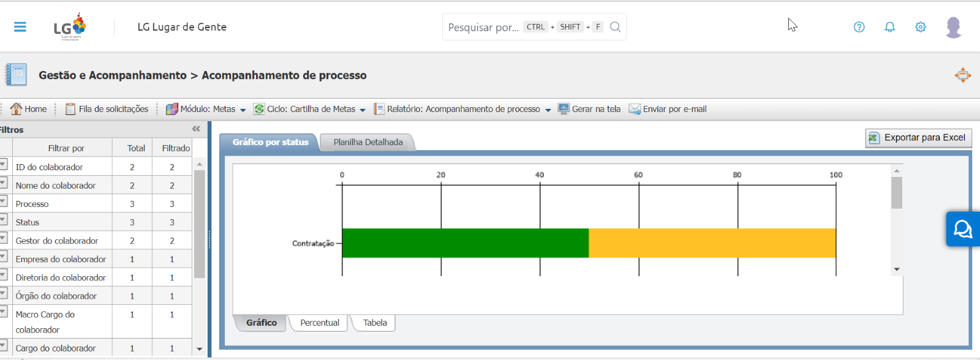
Task: Click the LG Lugar de Gente logo
Action: pos(70,27)
